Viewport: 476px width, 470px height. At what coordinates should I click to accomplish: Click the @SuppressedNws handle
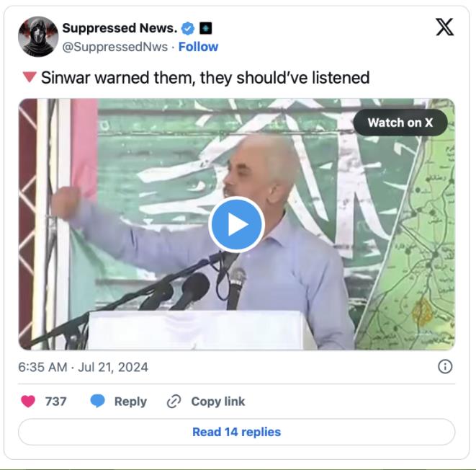115,47
